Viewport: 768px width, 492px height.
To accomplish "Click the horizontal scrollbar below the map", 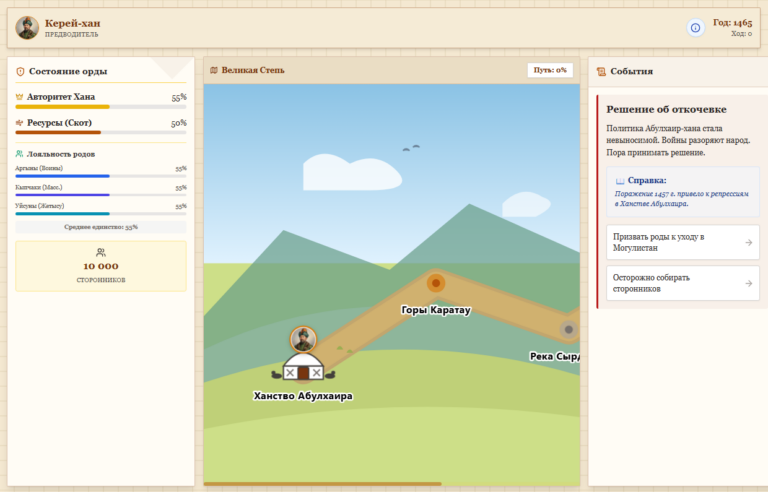I will 322,484.
